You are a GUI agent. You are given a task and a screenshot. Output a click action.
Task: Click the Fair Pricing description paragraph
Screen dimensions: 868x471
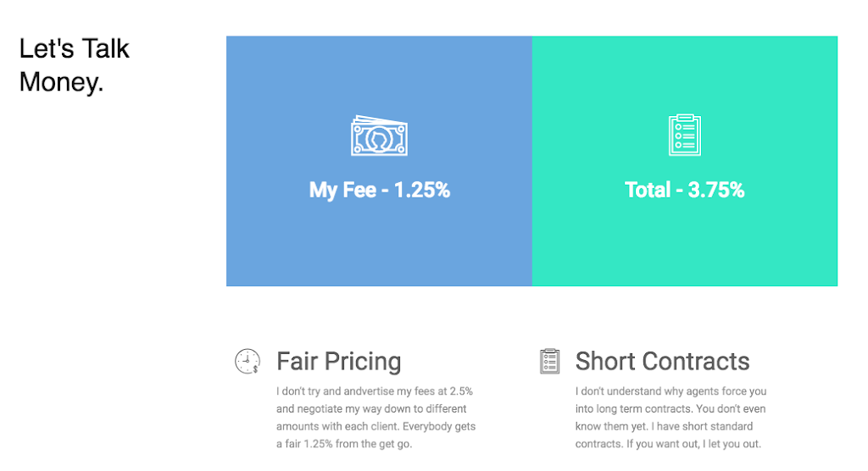[376, 418]
